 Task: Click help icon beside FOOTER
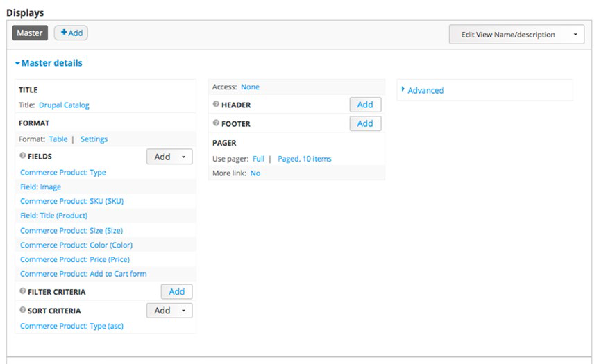[x=217, y=123]
